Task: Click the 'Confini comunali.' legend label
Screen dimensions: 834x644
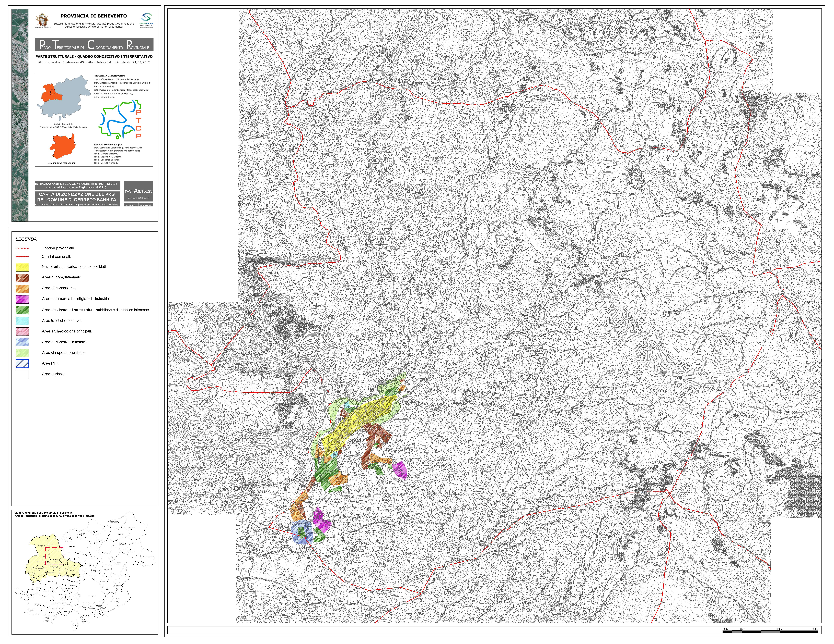Action: (x=56, y=257)
